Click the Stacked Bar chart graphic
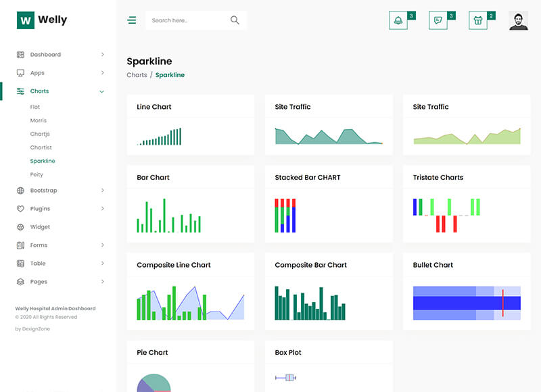Screen dimensions: 541x392 [285, 216]
